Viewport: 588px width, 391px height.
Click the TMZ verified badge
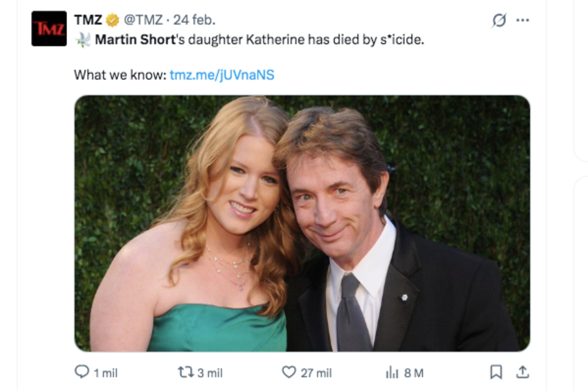112,20
